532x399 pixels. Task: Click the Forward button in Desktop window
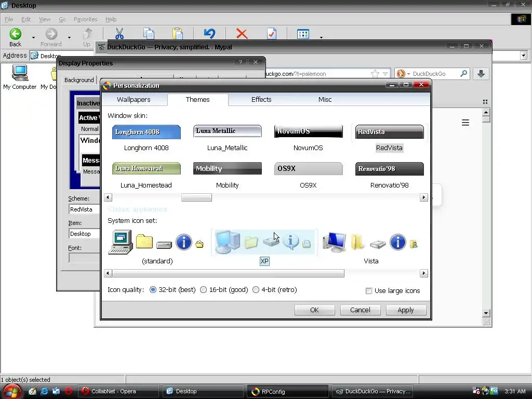click(x=51, y=37)
